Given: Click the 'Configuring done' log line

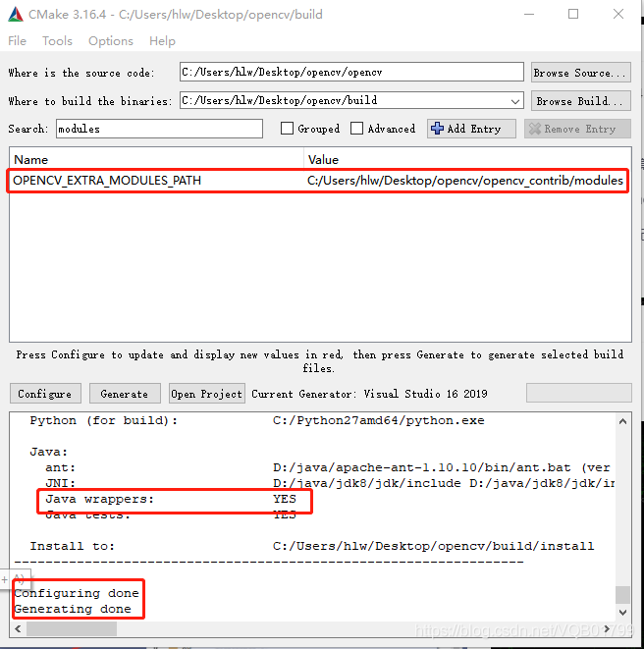Looking at the screenshot, I should point(77,593).
